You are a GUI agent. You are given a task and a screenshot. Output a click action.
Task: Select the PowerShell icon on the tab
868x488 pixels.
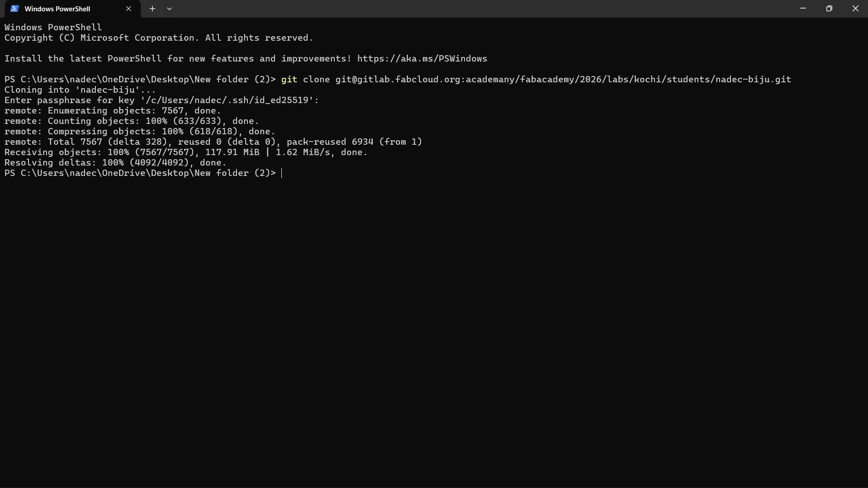[14, 9]
